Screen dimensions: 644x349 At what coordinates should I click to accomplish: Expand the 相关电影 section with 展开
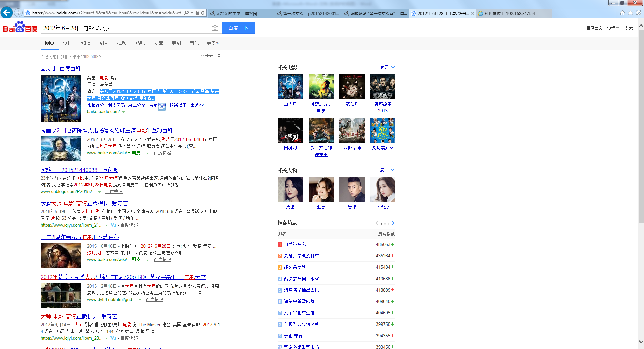coord(387,67)
